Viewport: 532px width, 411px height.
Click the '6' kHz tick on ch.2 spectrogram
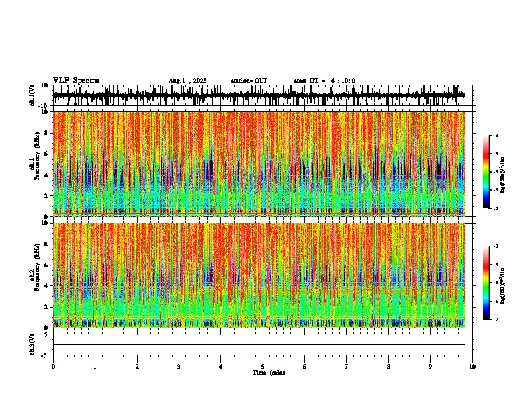pyautogui.click(x=46, y=265)
